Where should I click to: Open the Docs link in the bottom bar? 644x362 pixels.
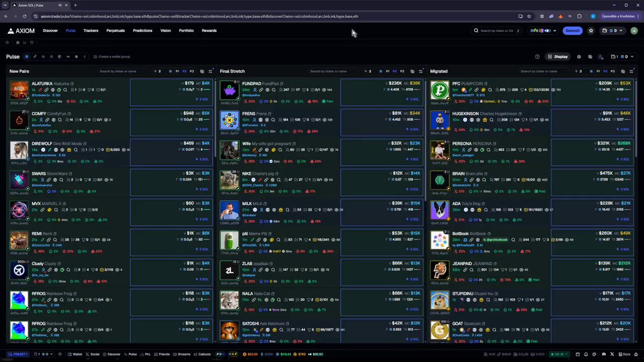625,354
